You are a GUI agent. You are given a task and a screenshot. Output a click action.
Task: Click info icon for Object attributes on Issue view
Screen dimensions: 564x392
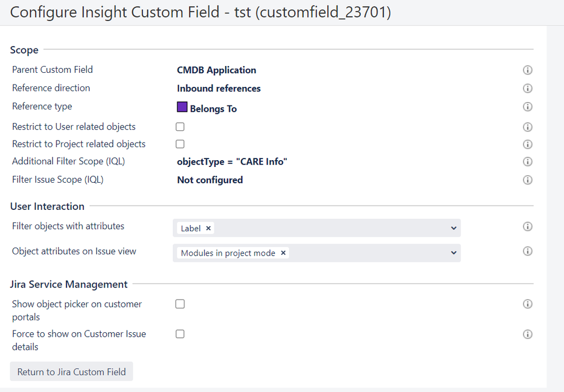pos(528,252)
